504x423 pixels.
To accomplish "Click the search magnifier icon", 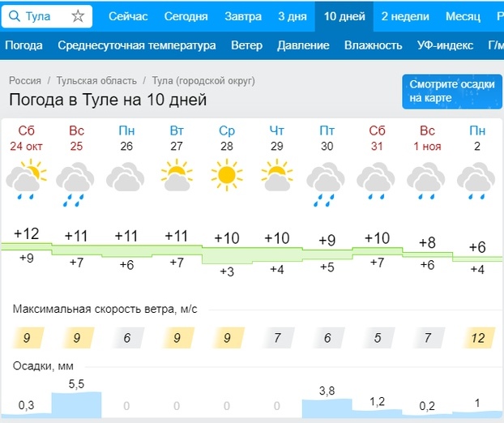I will coord(15,16).
